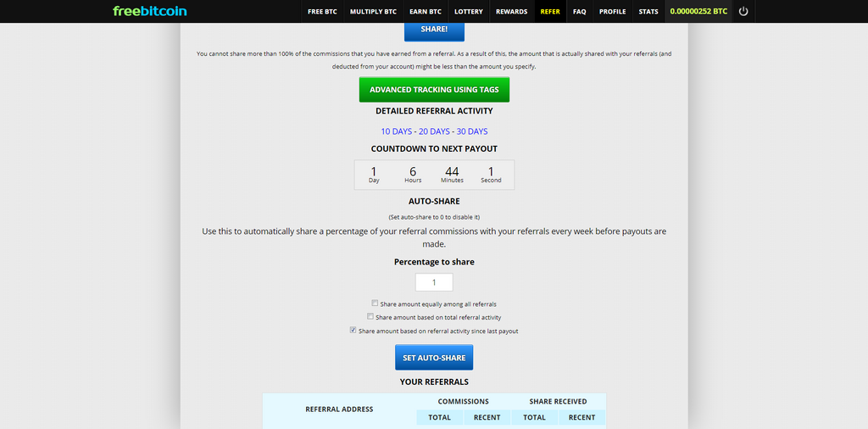The image size is (868, 429).
Task: Open the FREE BTC menu item
Action: [322, 11]
